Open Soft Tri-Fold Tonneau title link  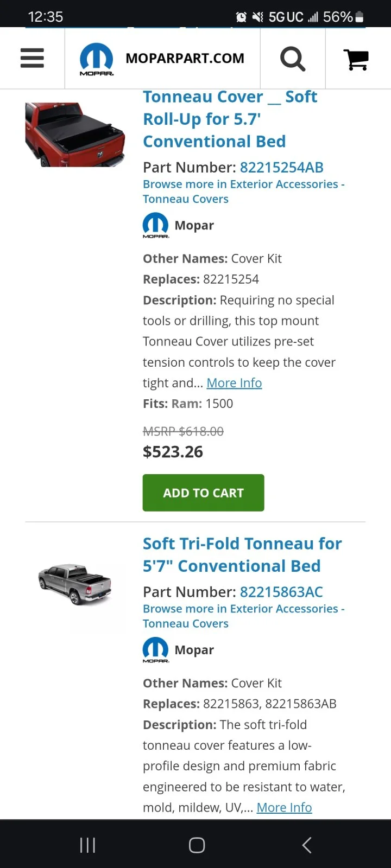click(242, 554)
